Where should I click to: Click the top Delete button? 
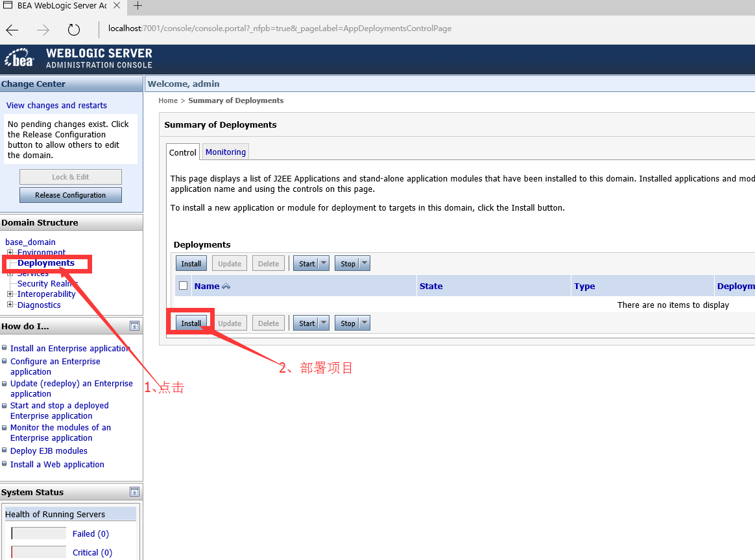(x=268, y=264)
